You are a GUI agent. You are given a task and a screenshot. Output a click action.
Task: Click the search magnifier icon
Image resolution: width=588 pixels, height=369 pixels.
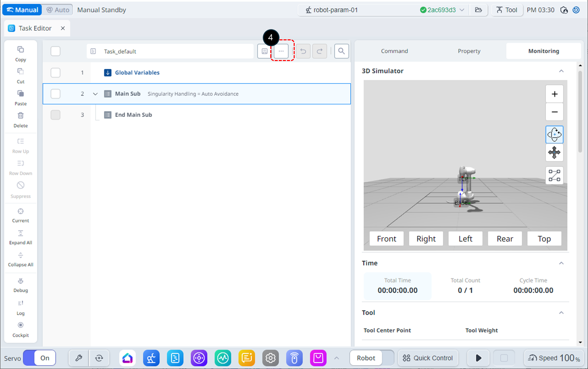tap(341, 51)
